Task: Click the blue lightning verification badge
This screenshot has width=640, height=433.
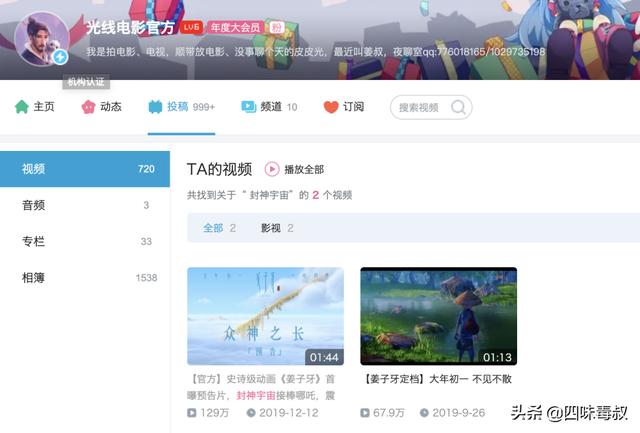Action: click(x=60, y=57)
